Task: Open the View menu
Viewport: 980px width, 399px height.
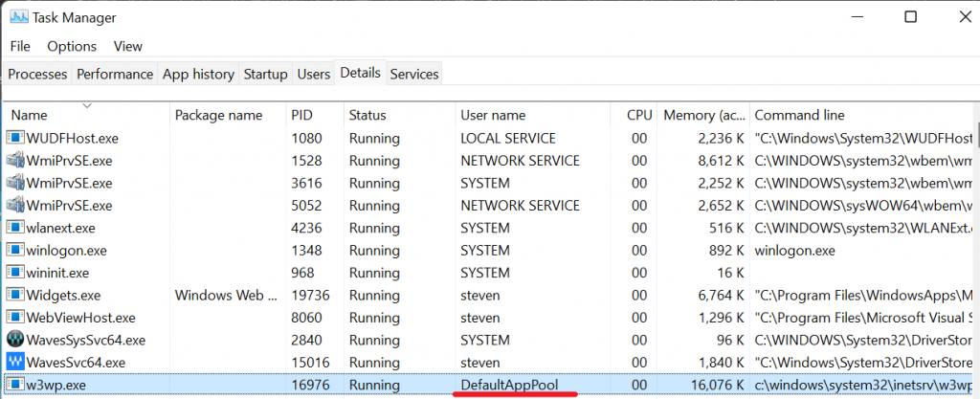Action: [128, 46]
